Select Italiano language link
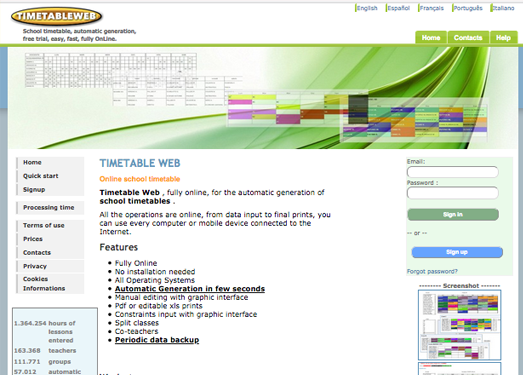The height and width of the screenshot is (375, 523). [503, 8]
